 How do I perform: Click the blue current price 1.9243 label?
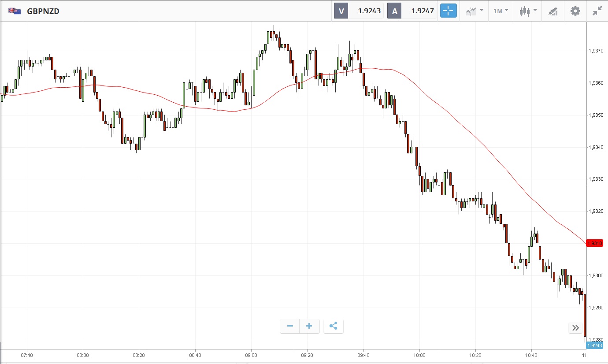pyautogui.click(x=594, y=345)
